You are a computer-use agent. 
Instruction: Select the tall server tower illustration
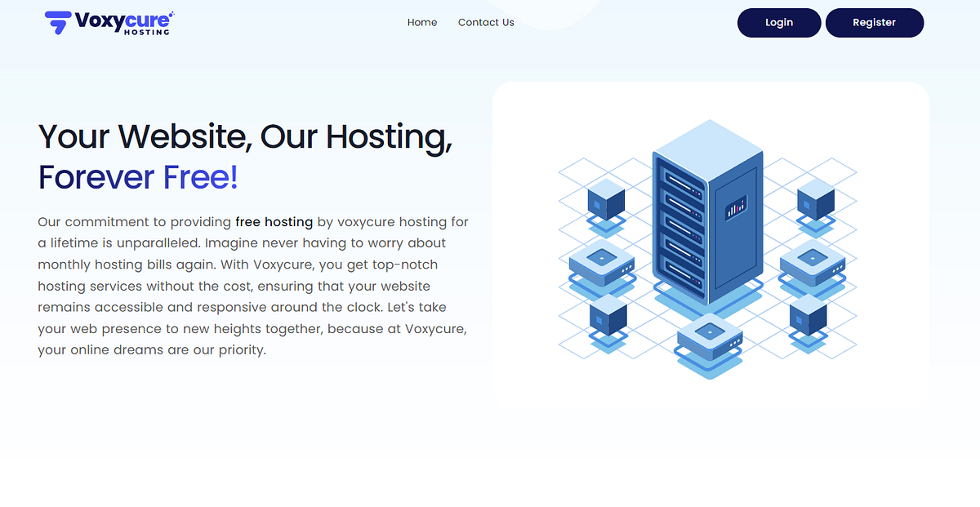tap(706, 212)
